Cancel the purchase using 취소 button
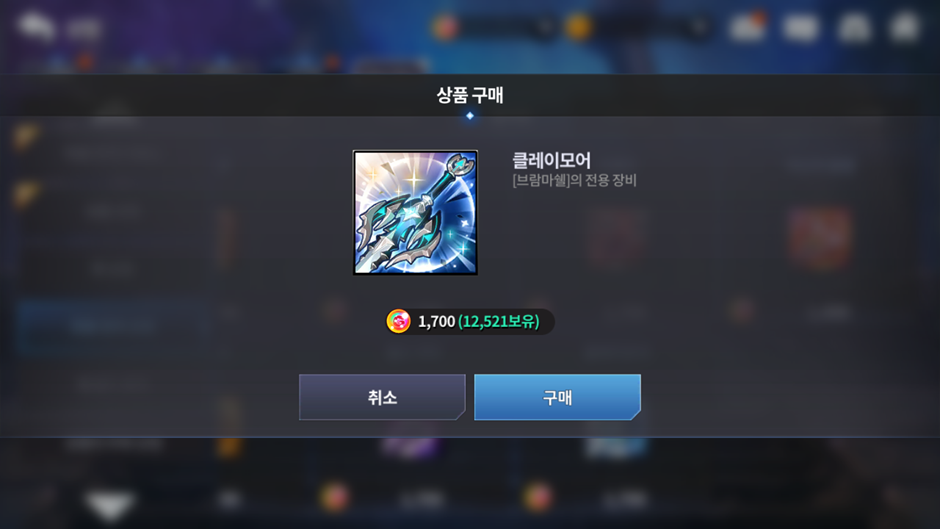Image resolution: width=940 pixels, height=529 pixels. coord(382,397)
